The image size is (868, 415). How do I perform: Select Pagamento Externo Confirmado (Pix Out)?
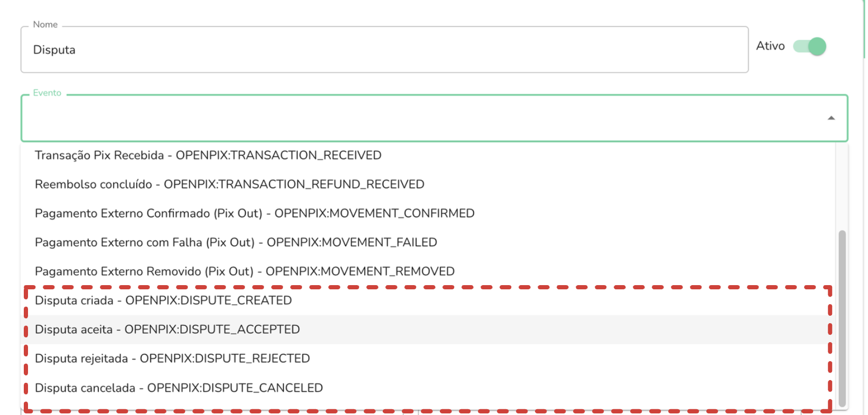[x=254, y=213]
